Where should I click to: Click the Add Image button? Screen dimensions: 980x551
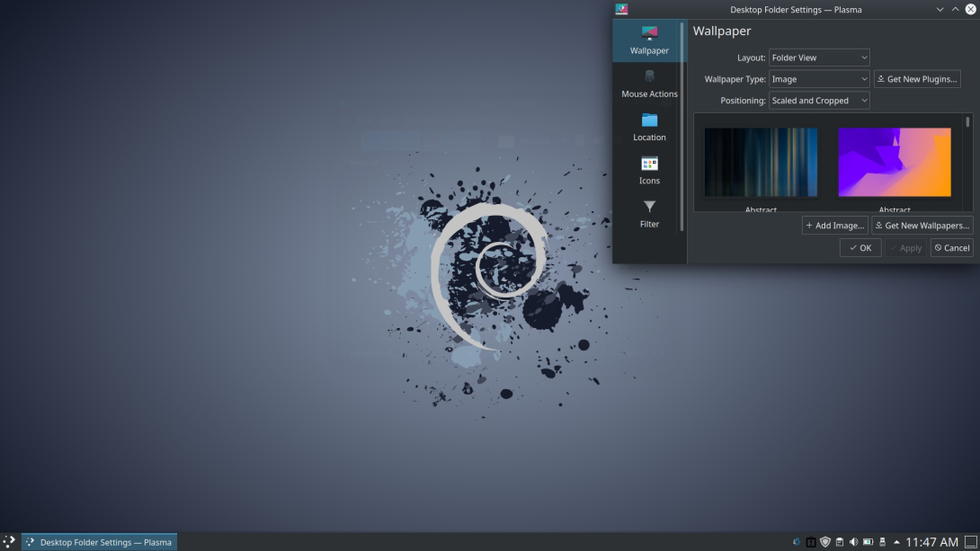[835, 226]
